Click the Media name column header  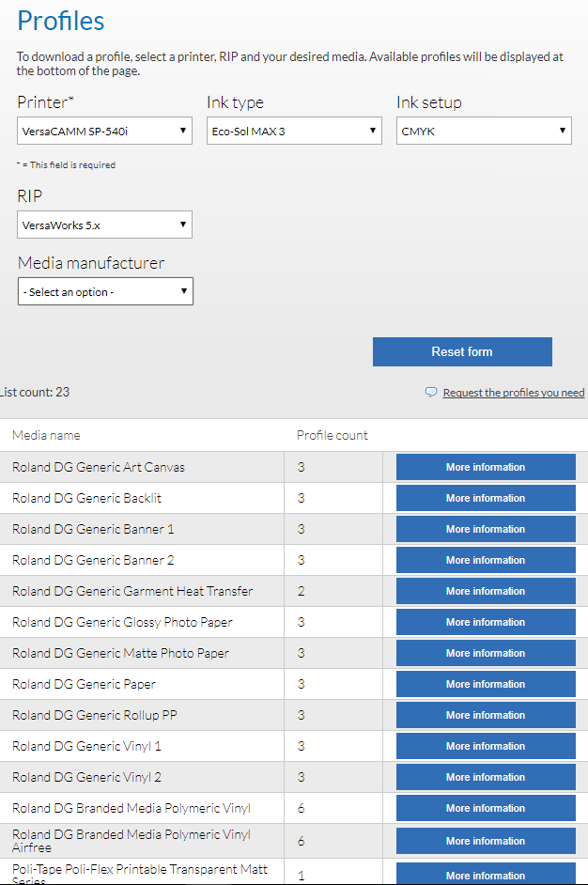point(46,435)
